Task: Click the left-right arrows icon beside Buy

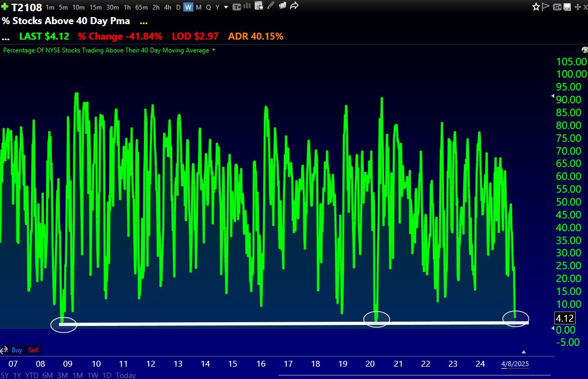Action: 4,350
